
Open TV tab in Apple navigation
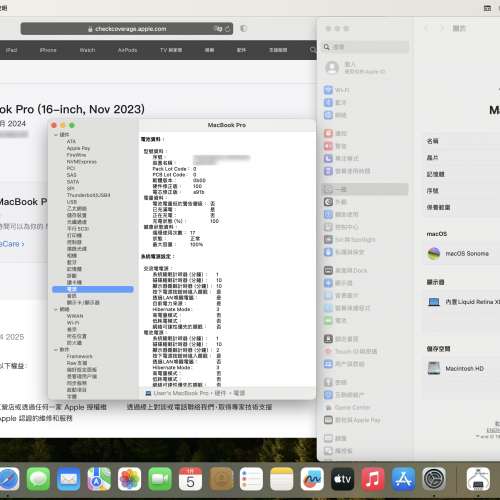pyautogui.click(x=171, y=50)
